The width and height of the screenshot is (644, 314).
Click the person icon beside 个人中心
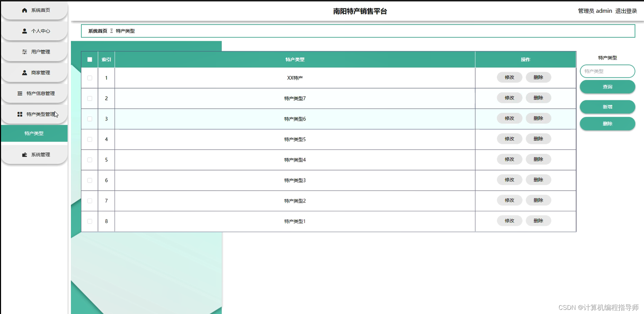coord(25,31)
